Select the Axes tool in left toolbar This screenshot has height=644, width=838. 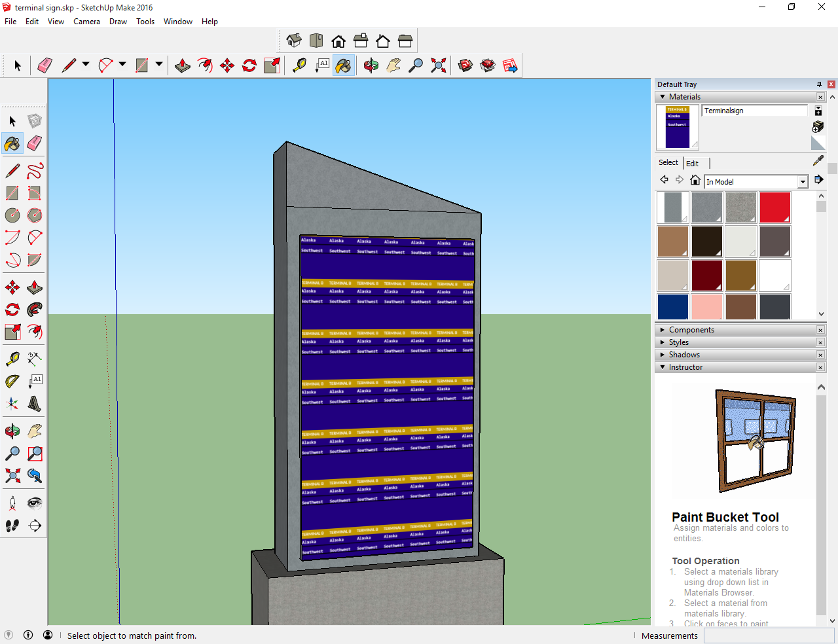(12, 404)
